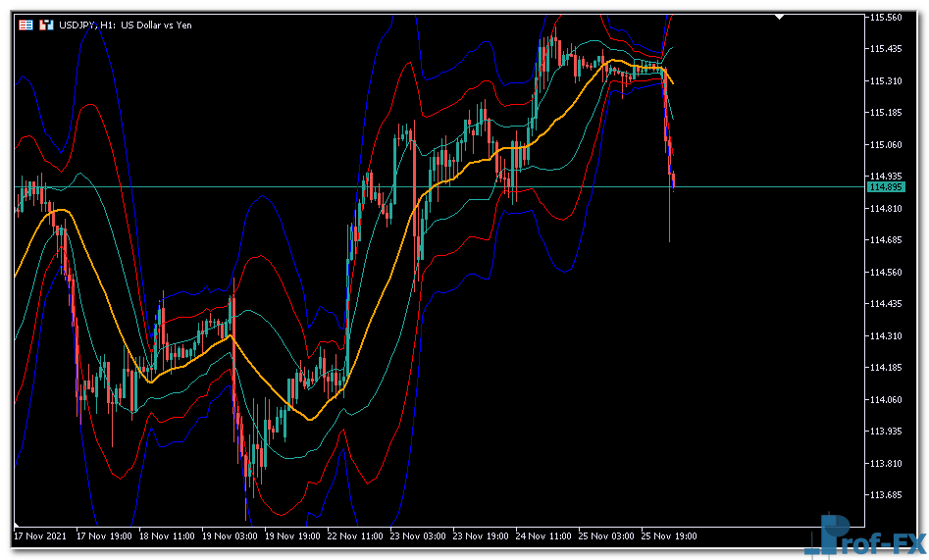Click the 115.310 price axis label
This screenshot has height=560, width=929.
tap(885, 81)
